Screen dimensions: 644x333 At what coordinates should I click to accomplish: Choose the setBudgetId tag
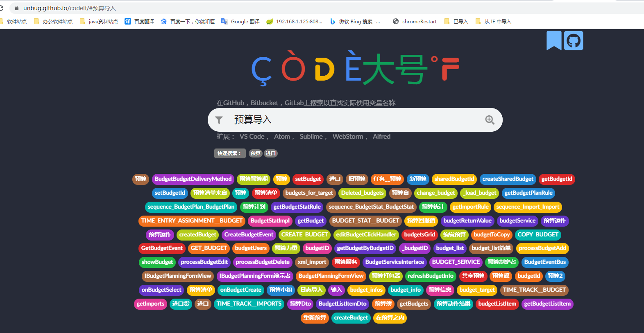point(170,193)
